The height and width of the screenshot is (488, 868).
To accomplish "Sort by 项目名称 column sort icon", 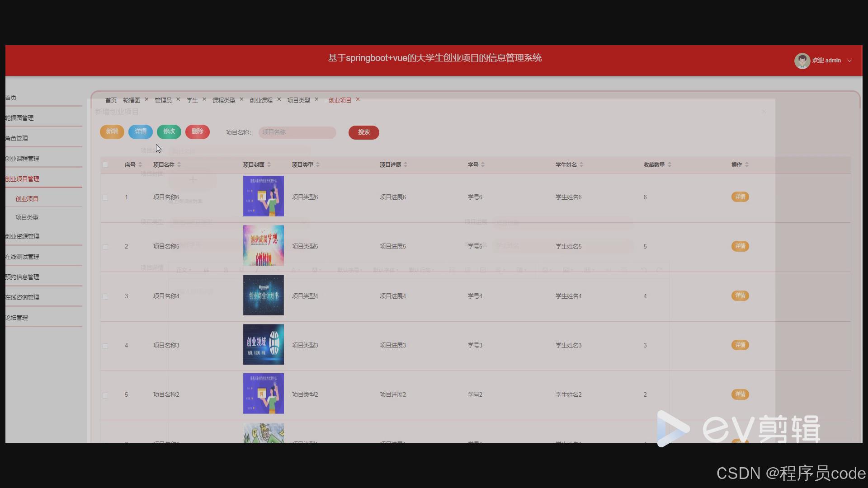I will (179, 164).
